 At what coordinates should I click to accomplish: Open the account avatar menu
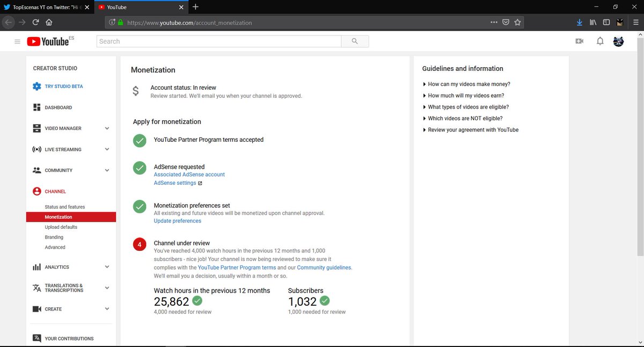click(619, 41)
